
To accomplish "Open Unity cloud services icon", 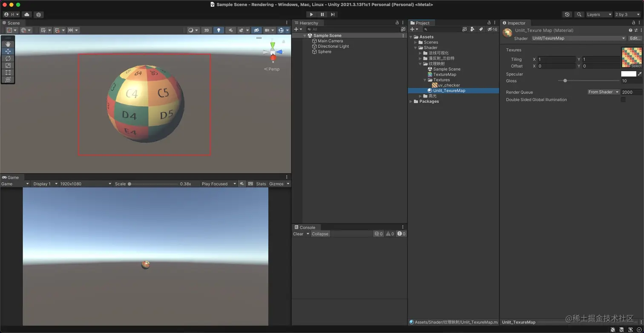I will tap(27, 14).
